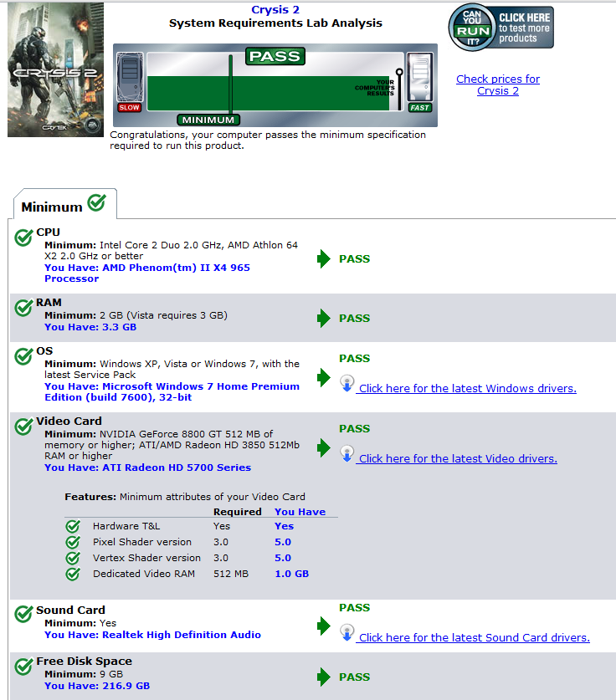Click the Hardware T&L label
The width and height of the screenshot is (616, 700).
[126, 526]
